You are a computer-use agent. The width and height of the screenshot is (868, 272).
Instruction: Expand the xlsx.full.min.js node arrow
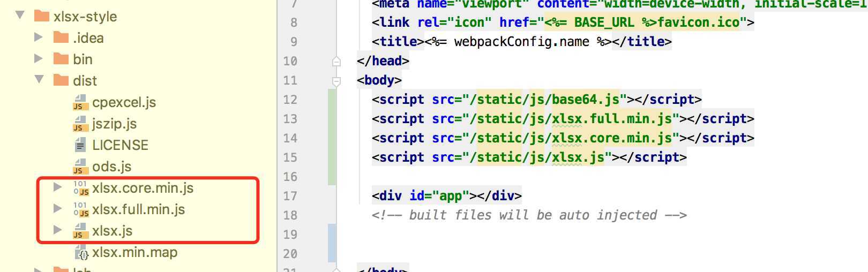(58, 208)
